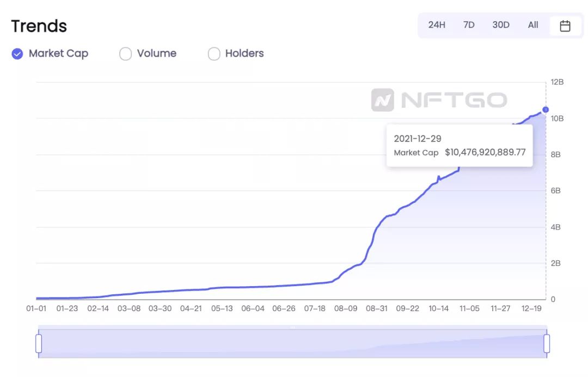Screen dimensions: 588x377
Task: Open the calendar date range picker
Action: point(565,26)
